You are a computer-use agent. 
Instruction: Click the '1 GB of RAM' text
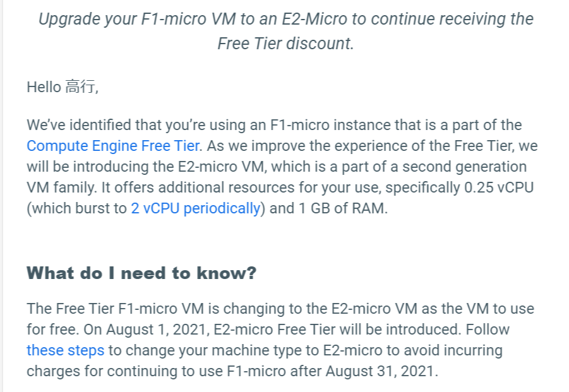click(341, 208)
